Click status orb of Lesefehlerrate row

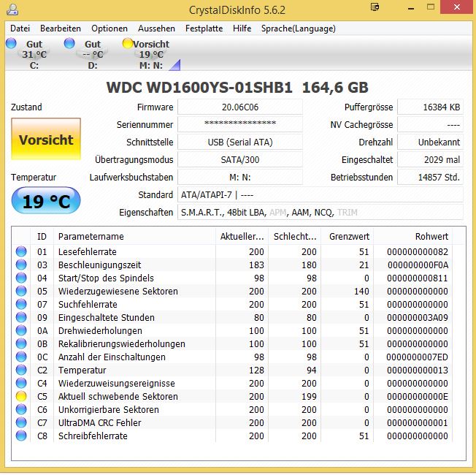point(21,251)
